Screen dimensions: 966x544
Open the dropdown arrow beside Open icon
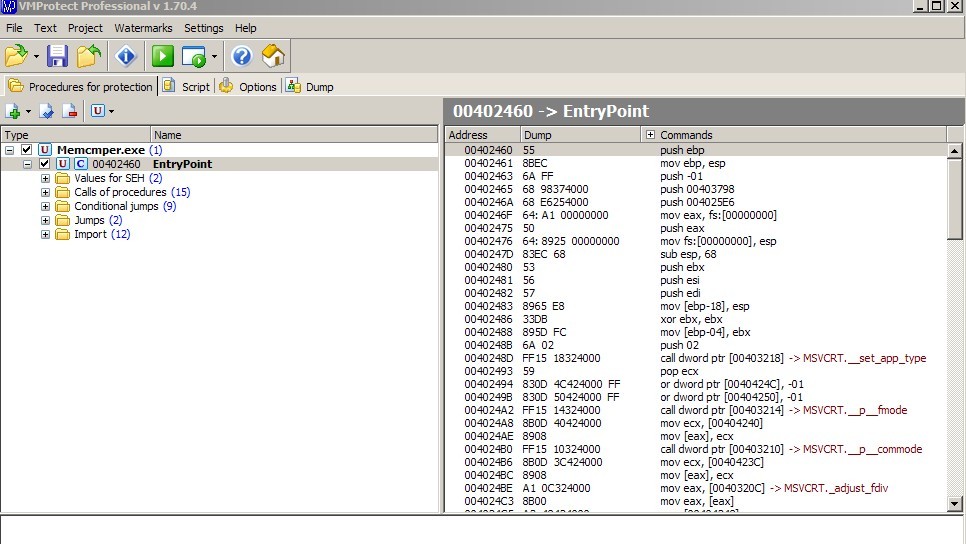pyautogui.click(x=36, y=57)
